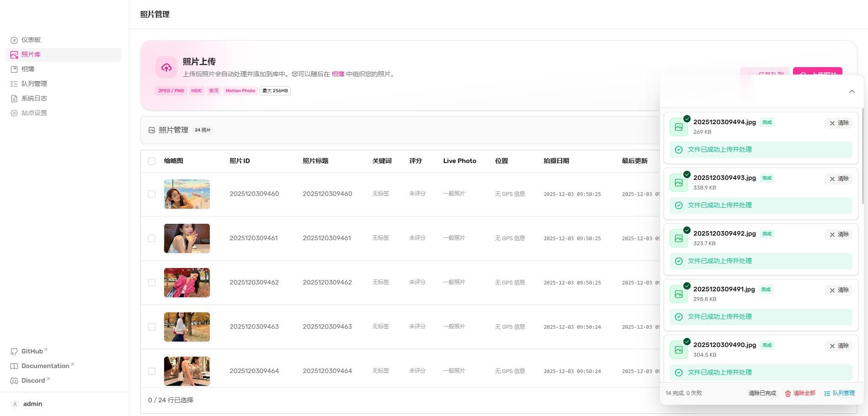Click the success check icon under 2025120309491.jpg
This screenshot has height=416, width=868.
click(679, 317)
